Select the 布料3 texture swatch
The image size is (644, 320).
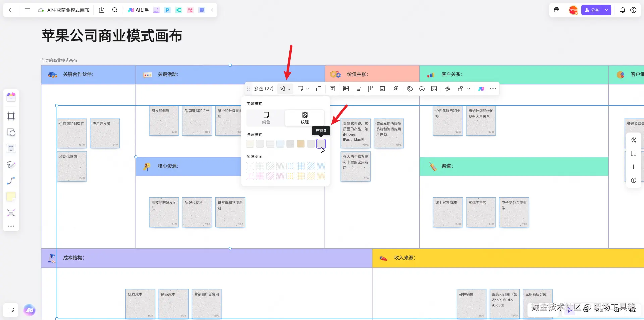tap(321, 144)
